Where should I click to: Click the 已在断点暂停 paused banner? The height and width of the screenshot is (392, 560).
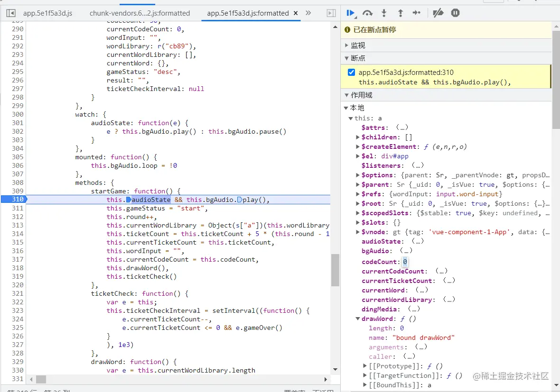point(447,30)
